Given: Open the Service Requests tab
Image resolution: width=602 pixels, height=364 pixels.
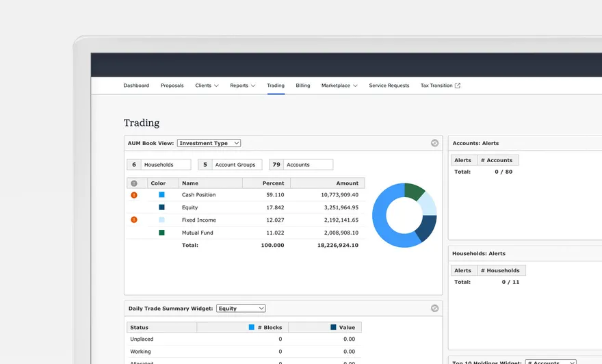Looking at the screenshot, I should [x=389, y=86].
